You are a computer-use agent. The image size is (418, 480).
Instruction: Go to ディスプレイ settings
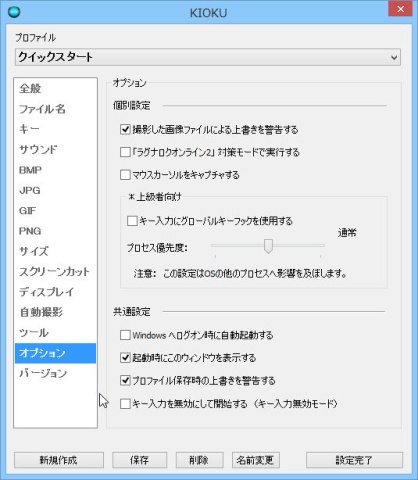pyautogui.click(x=55, y=292)
